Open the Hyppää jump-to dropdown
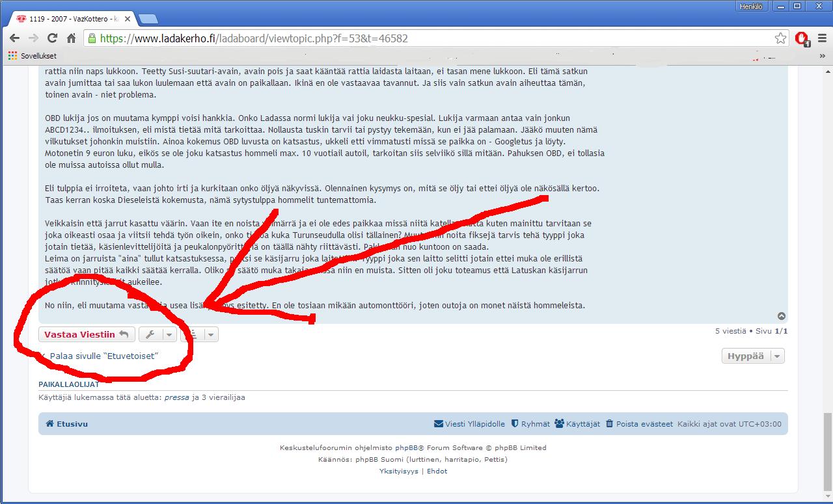 click(x=753, y=356)
